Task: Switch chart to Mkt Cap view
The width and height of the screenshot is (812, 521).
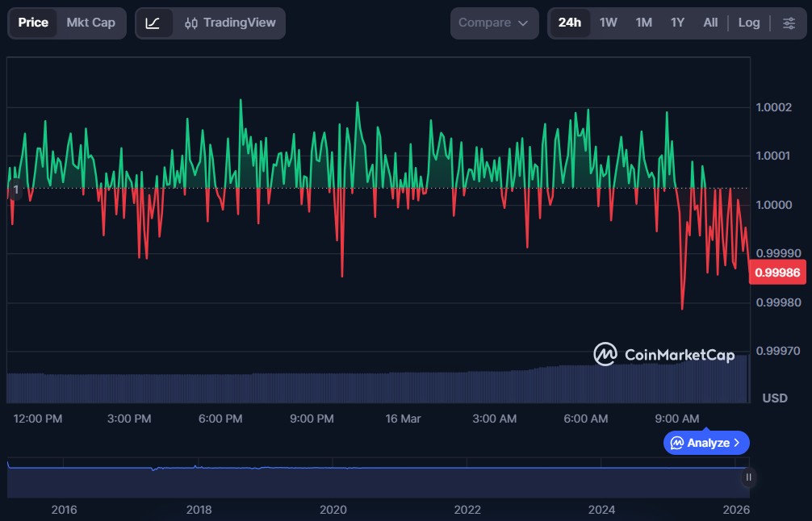Action: (x=90, y=23)
